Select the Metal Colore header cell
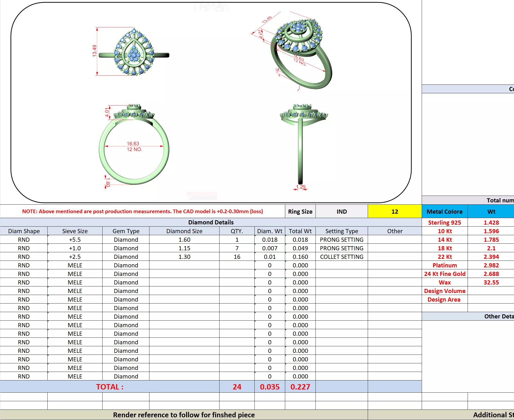514x420 pixels. (444, 211)
